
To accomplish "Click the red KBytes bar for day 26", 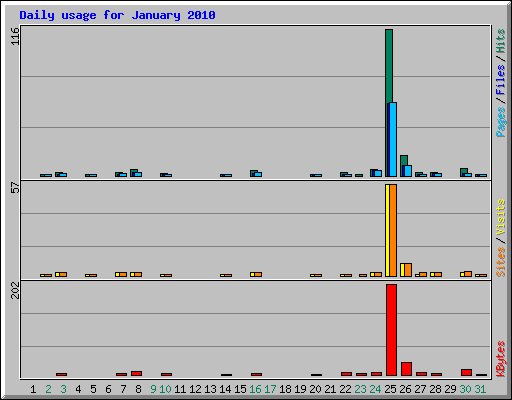I will click(406, 369).
